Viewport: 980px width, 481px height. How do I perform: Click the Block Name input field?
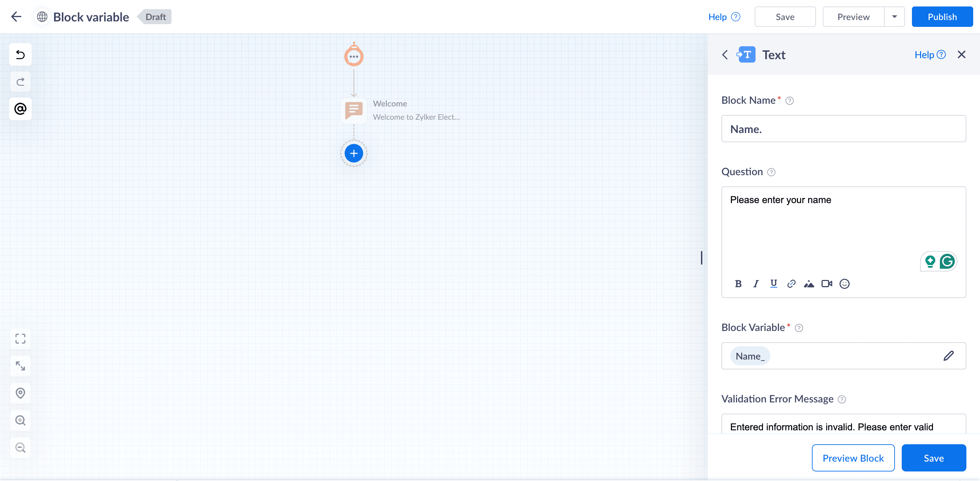point(843,129)
